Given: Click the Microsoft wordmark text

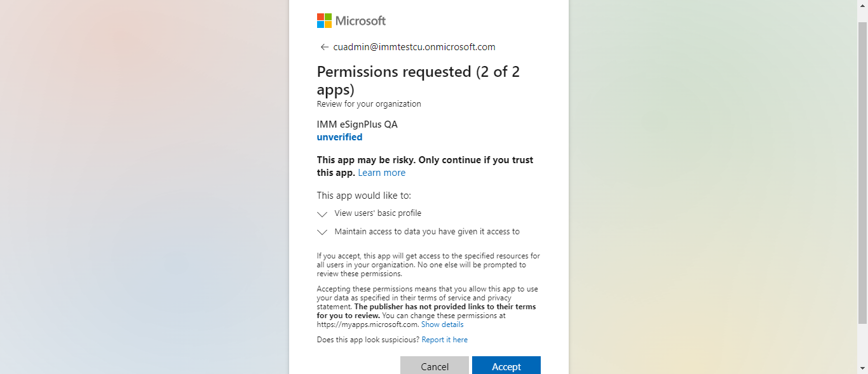Looking at the screenshot, I should pyautogui.click(x=360, y=20).
